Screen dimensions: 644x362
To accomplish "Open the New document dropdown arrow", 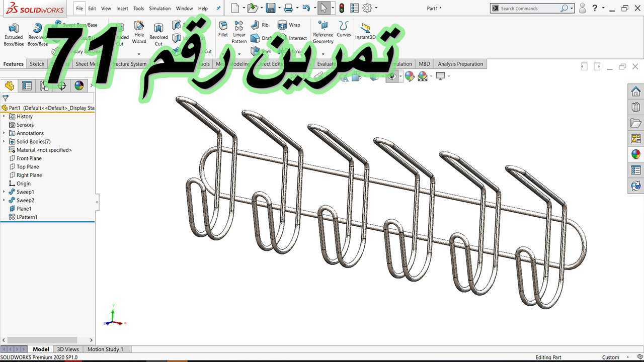I will (244, 8).
